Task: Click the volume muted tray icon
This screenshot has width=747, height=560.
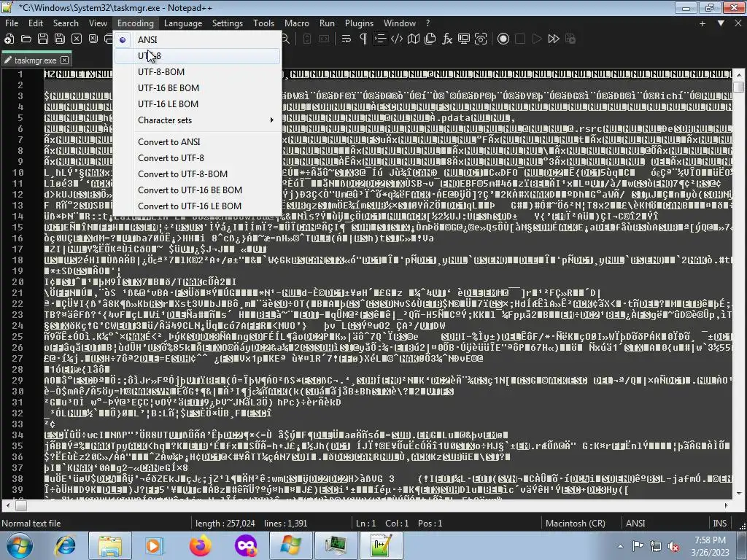Action: pyautogui.click(x=673, y=546)
